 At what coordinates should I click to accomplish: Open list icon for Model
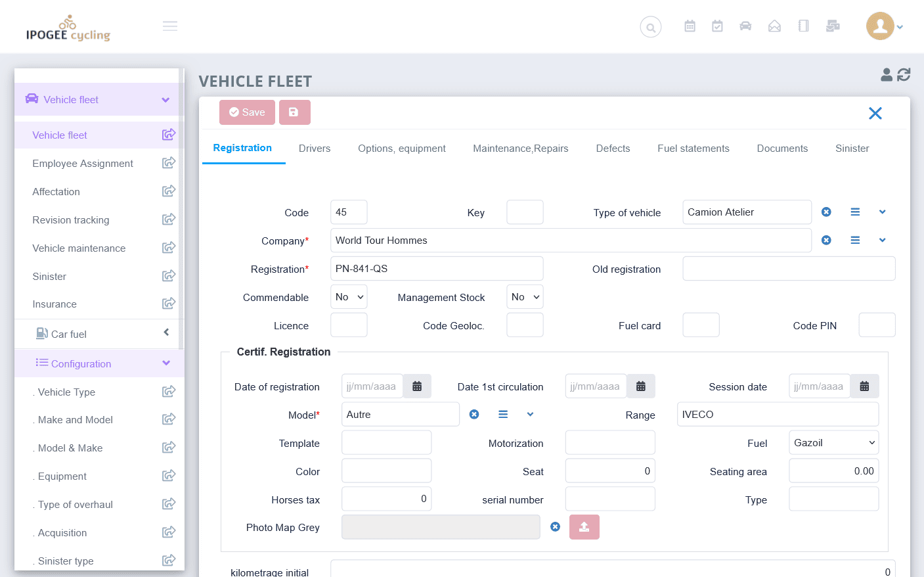[503, 415]
